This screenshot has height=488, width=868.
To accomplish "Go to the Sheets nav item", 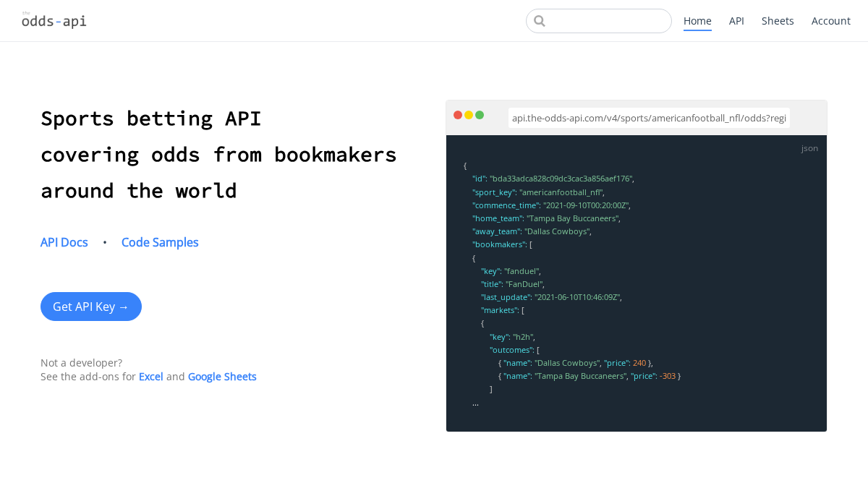I will tap(778, 21).
